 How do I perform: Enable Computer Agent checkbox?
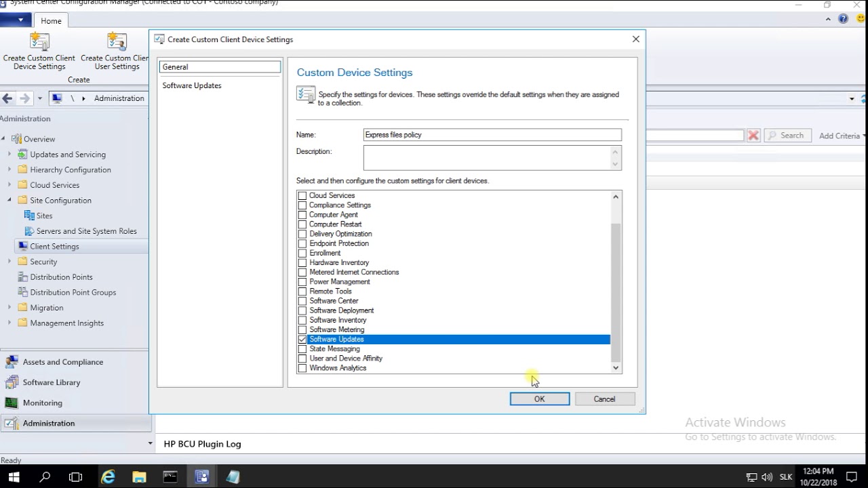[302, 215]
